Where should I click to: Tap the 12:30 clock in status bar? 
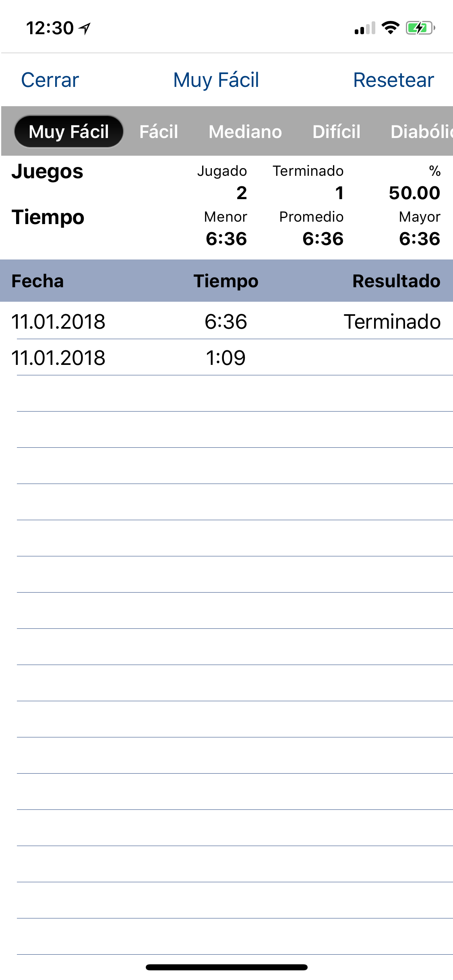(50, 28)
